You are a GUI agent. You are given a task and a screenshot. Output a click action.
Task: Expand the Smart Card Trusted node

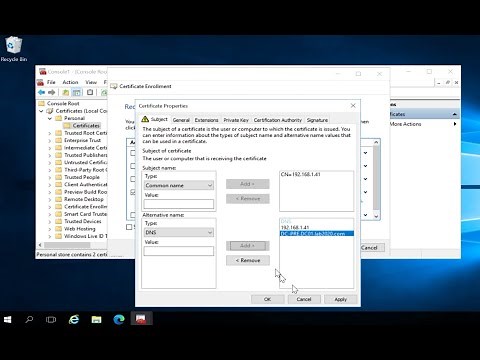coord(50,214)
